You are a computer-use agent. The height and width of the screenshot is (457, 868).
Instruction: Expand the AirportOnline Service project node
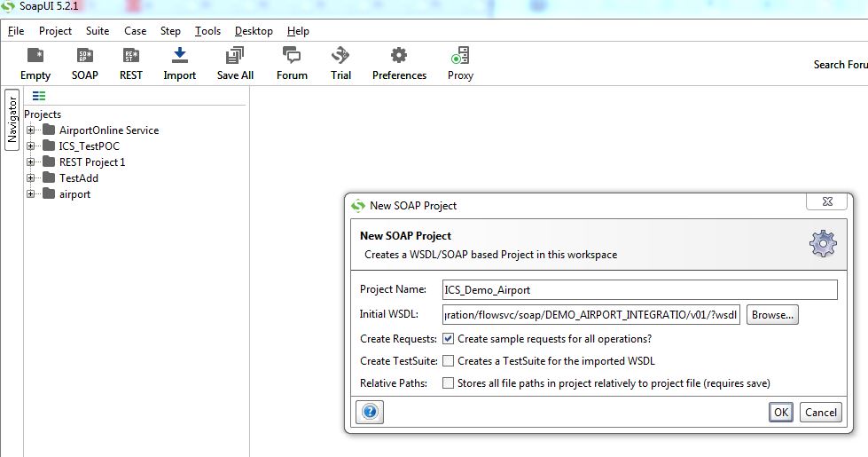pyautogui.click(x=31, y=130)
